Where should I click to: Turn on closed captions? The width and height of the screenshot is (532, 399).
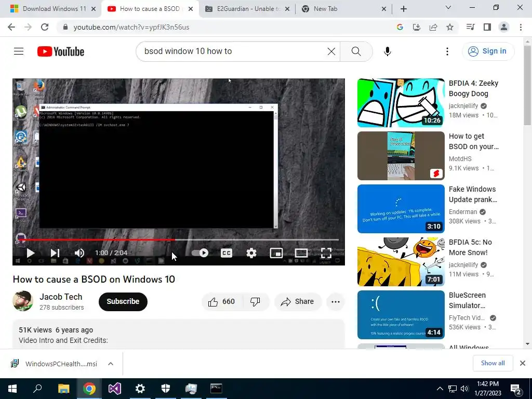[x=227, y=253]
